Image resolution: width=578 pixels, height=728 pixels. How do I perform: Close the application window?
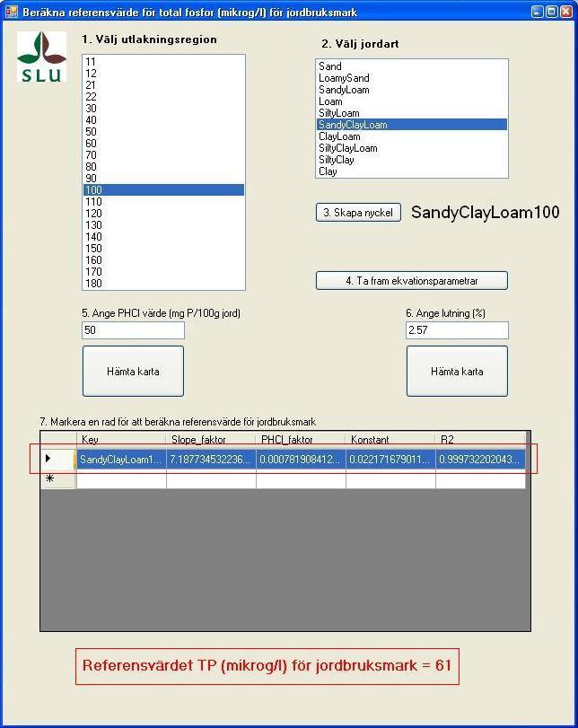(x=566, y=12)
